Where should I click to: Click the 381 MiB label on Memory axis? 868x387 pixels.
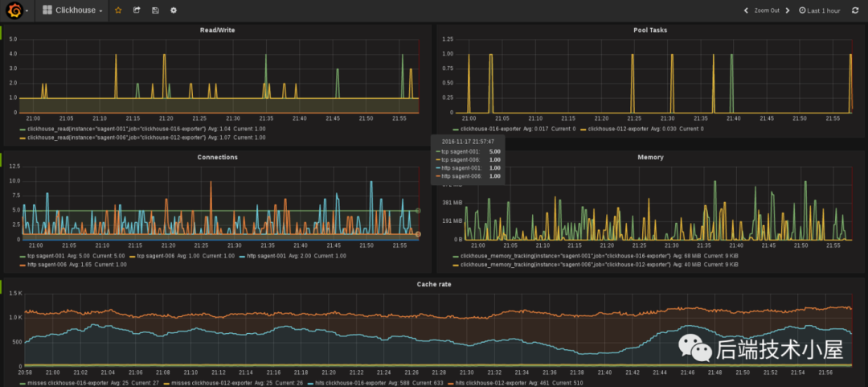click(453, 203)
